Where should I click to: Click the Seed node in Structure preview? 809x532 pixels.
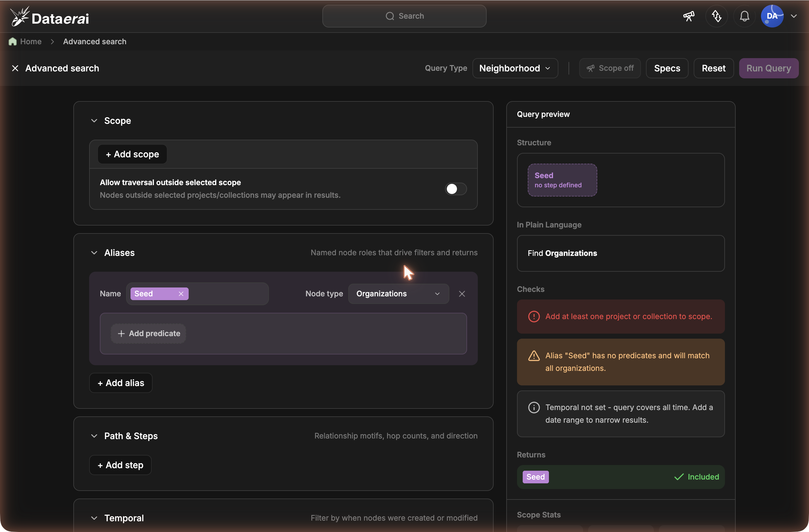[562, 180]
